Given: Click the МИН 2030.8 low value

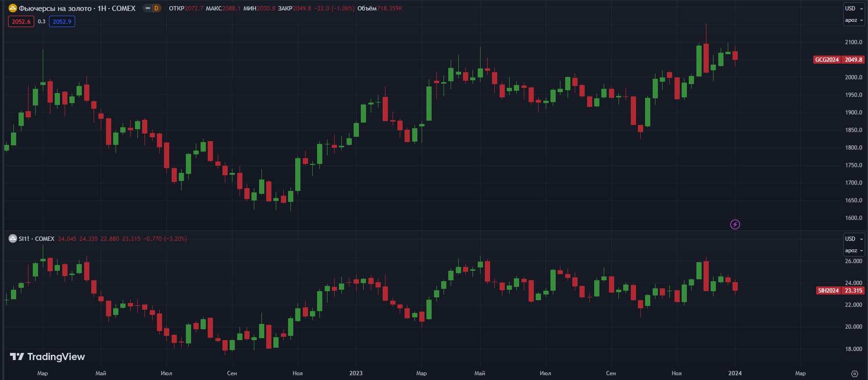Looking at the screenshot, I should pos(259,8).
